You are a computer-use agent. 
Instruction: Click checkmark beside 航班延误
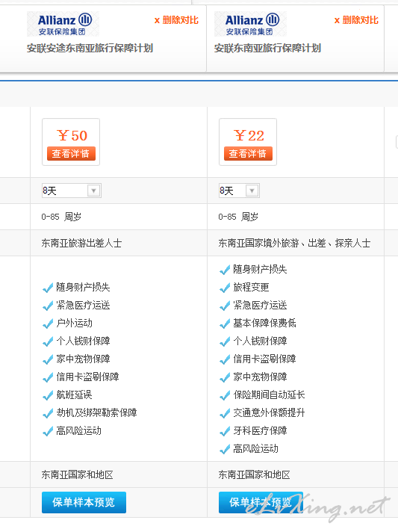tap(48, 395)
